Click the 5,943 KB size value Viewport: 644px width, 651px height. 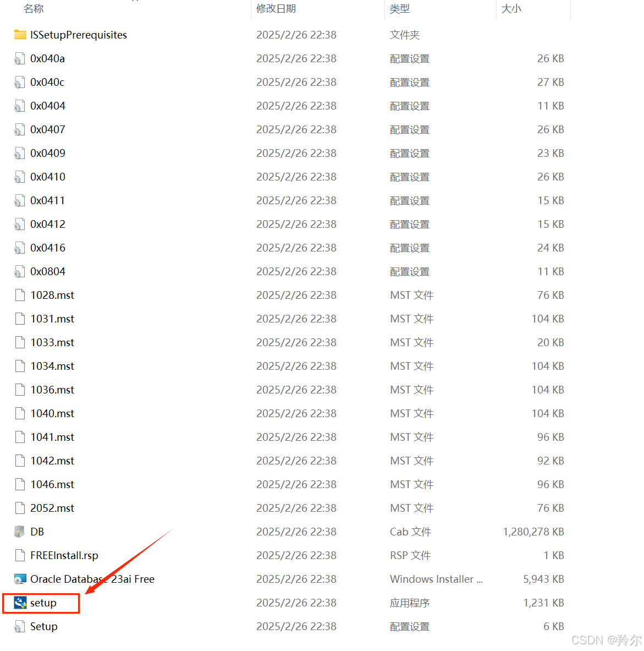click(543, 579)
